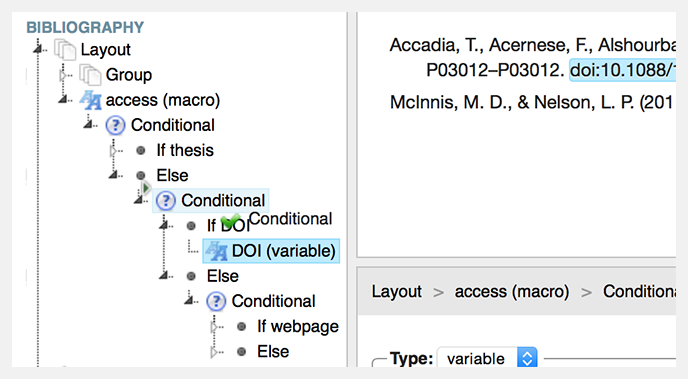
Task: Click the bullet icon beside If webpage
Action: coord(241,327)
